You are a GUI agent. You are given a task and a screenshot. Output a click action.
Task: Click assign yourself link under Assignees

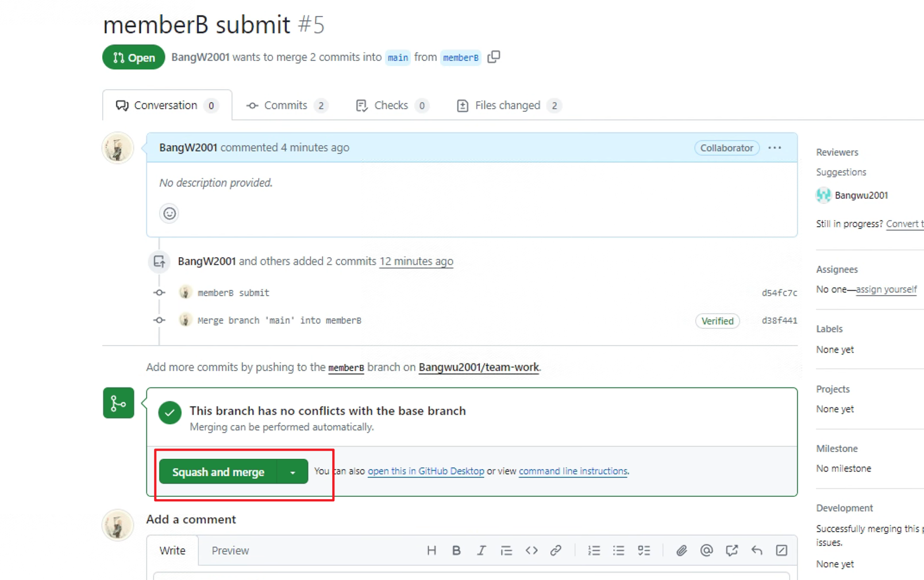(x=886, y=289)
